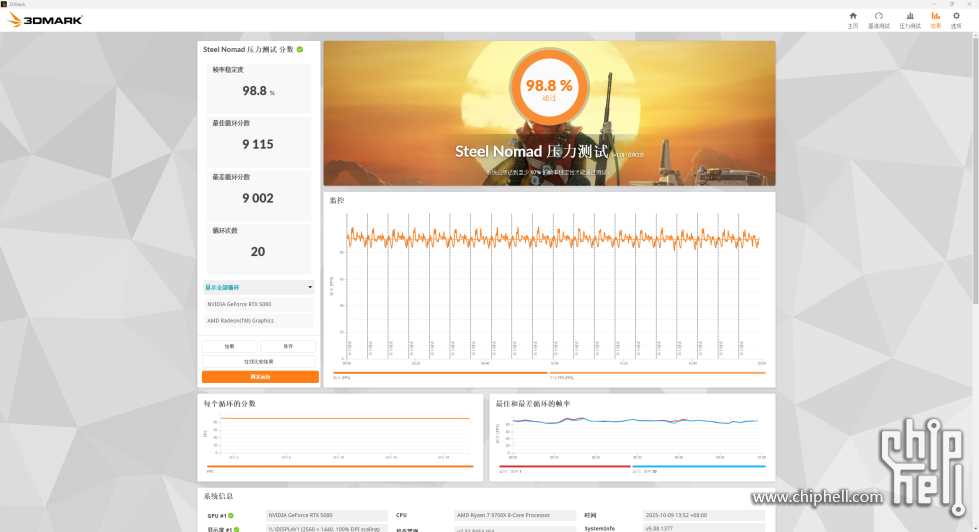The height and width of the screenshot is (532, 979).
Task: Click the online compare results button
Action: pyautogui.click(x=259, y=362)
